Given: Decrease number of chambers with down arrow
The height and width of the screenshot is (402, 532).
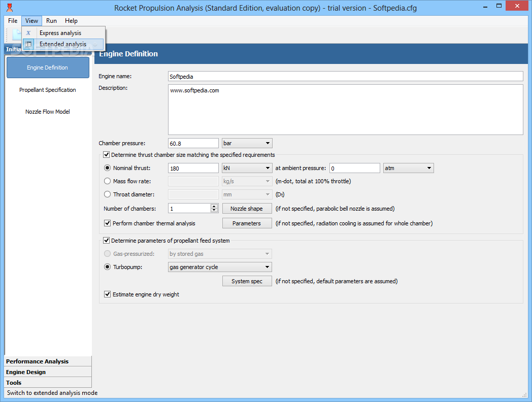Looking at the screenshot, I should coord(214,210).
